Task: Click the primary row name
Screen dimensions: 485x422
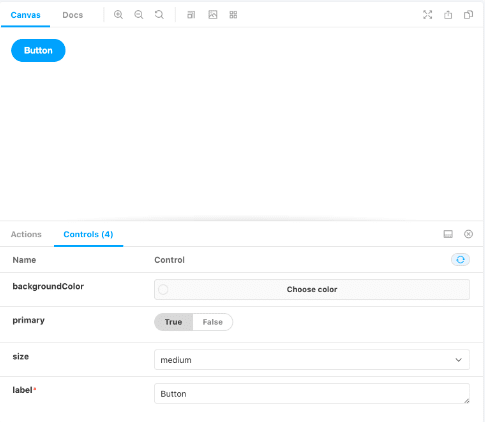Action: pyautogui.click(x=29, y=320)
